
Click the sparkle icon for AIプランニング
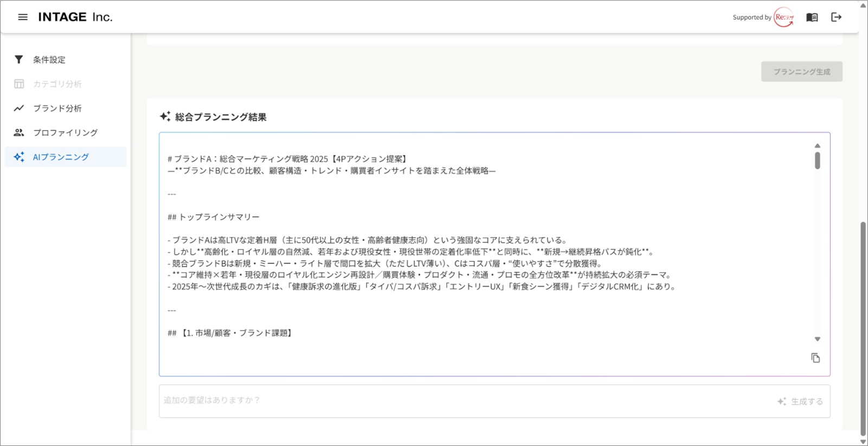(19, 157)
